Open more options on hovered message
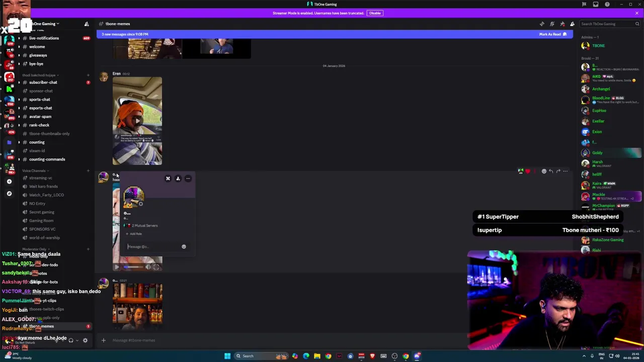This screenshot has width=644, height=362. [x=565, y=171]
